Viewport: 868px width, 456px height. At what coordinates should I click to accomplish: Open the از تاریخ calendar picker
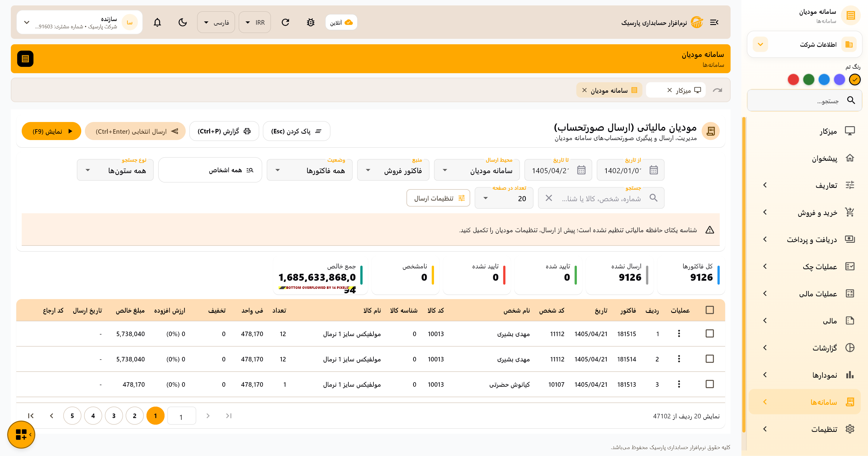pyautogui.click(x=653, y=170)
